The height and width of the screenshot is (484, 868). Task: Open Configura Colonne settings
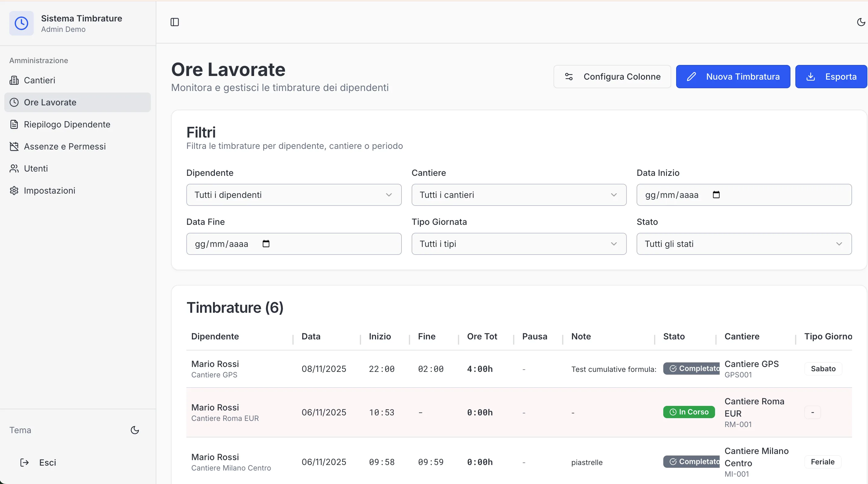(612, 77)
